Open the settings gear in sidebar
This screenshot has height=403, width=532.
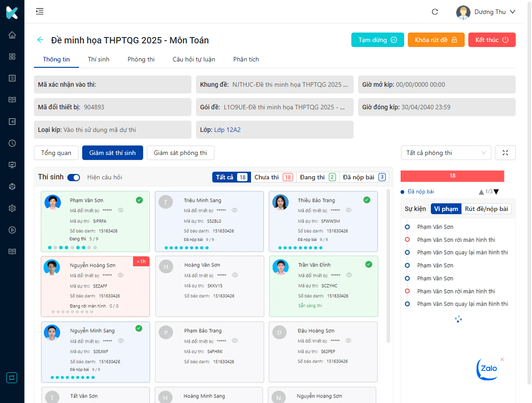[x=12, y=208]
